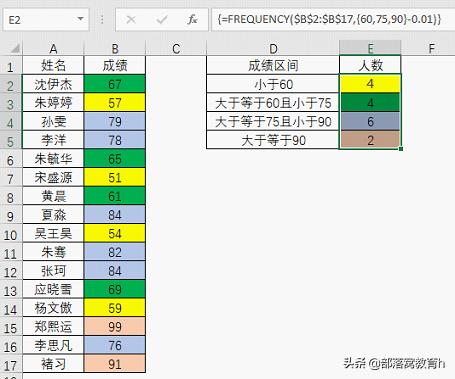Select the cell 朱毓华
This screenshot has width=455, height=379.
[x=53, y=159]
